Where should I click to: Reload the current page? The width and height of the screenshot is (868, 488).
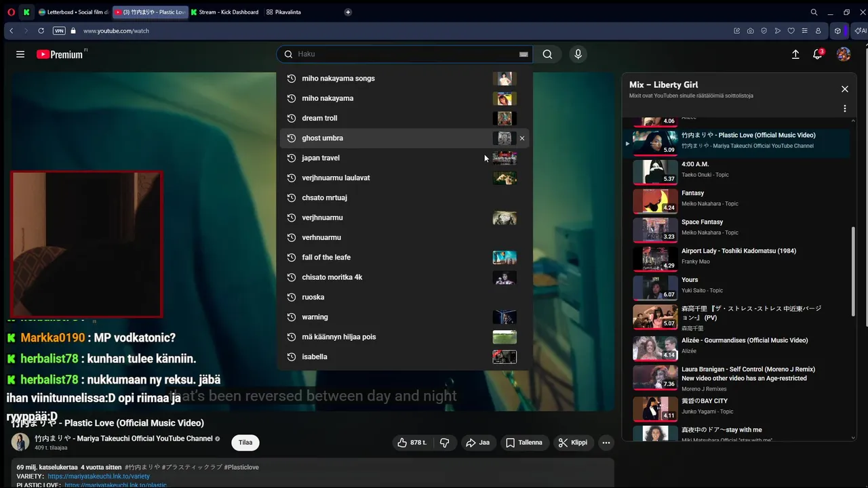pos(41,30)
